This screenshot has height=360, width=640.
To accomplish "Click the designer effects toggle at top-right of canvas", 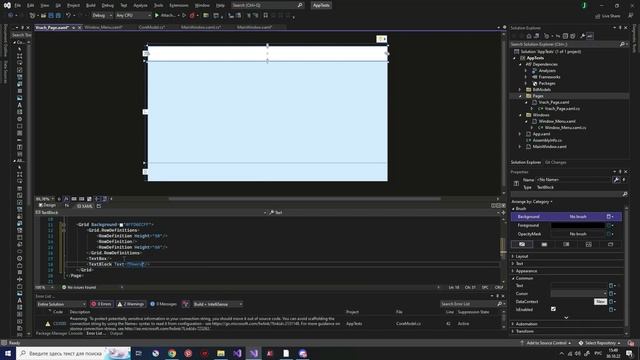I will pos(381,39).
